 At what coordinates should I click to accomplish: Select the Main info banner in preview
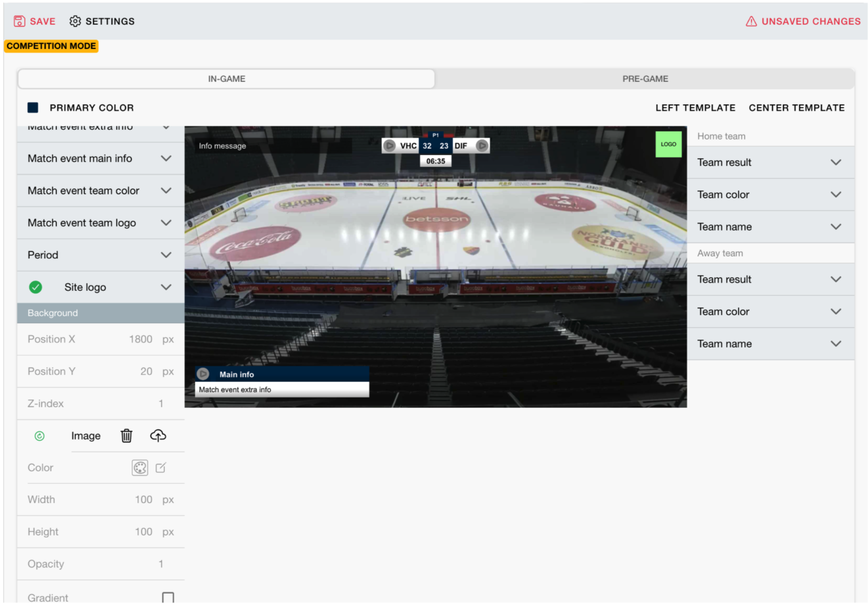[282, 374]
